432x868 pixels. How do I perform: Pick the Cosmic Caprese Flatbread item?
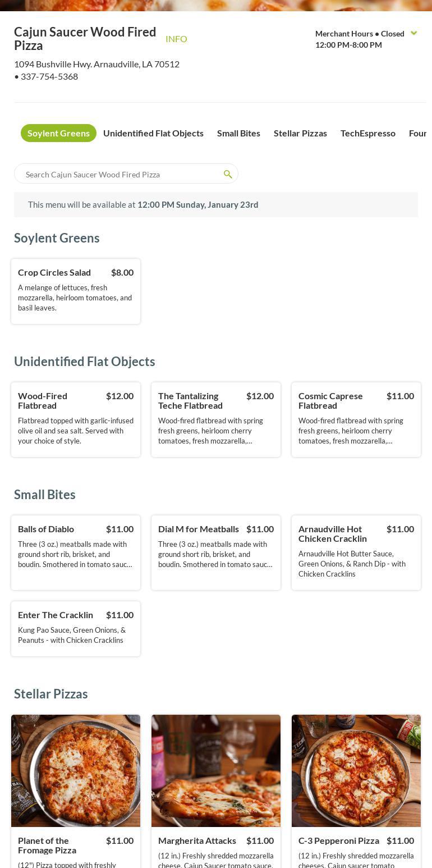356,419
